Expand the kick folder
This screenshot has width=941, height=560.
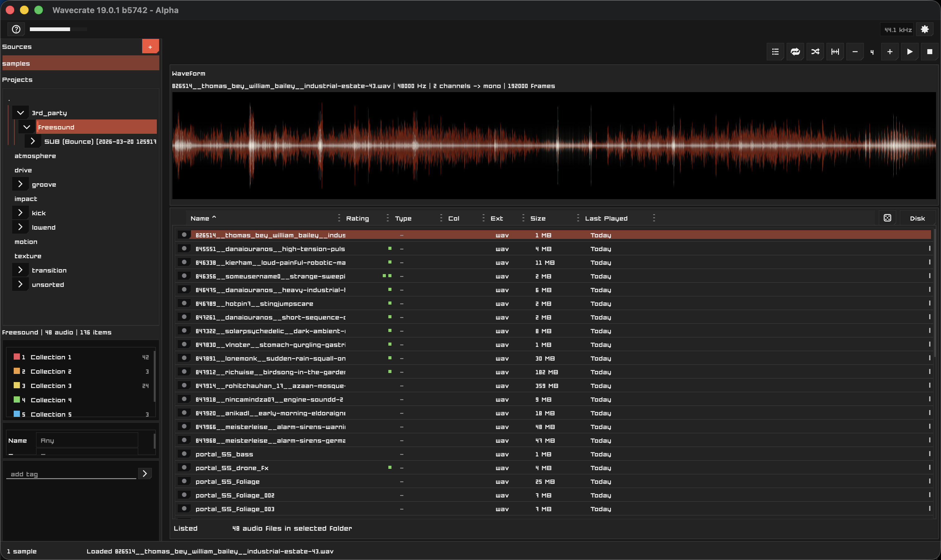pyautogui.click(x=21, y=213)
